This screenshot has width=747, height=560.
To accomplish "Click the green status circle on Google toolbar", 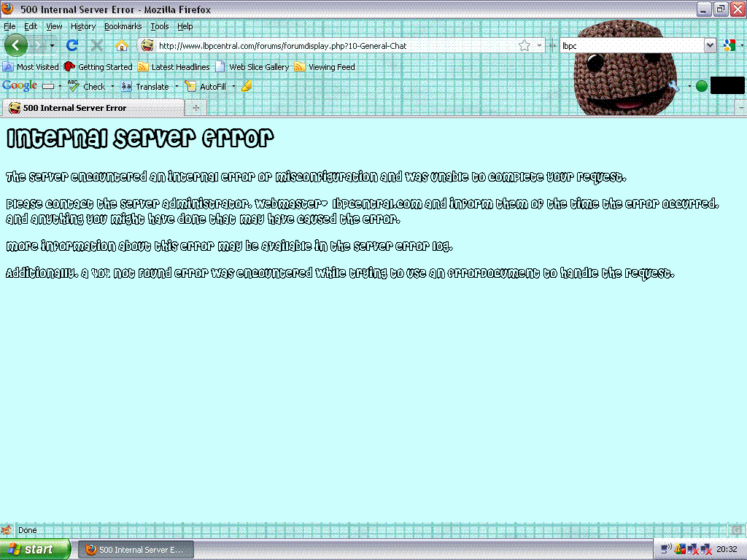I will coord(702,86).
